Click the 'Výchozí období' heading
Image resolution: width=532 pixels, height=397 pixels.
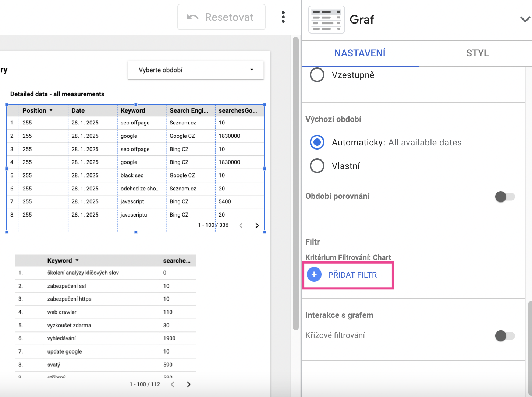point(333,119)
